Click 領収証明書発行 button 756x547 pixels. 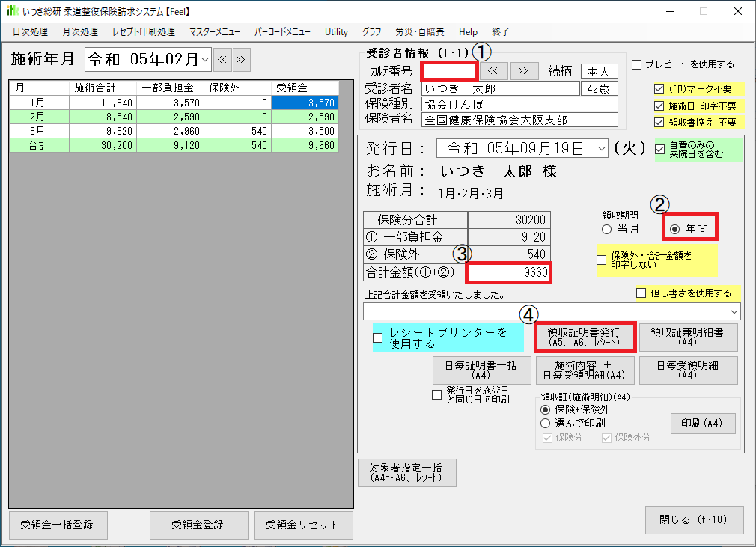tap(585, 337)
